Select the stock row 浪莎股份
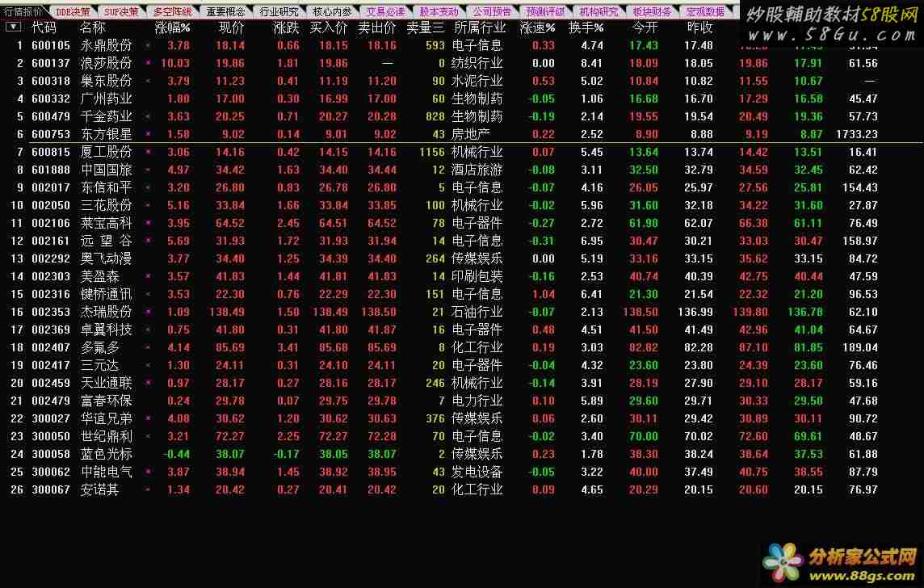The height and width of the screenshot is (588, 924). [106, 63]
